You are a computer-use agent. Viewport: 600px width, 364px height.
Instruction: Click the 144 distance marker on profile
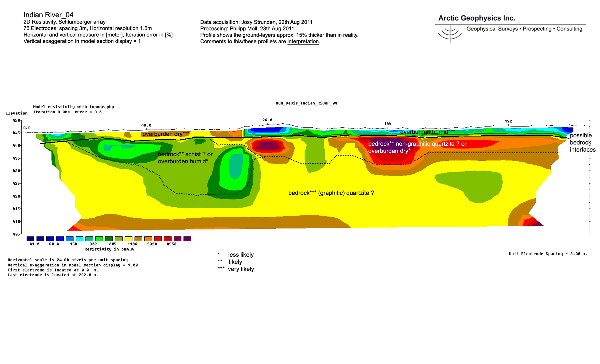click(387, 124)
